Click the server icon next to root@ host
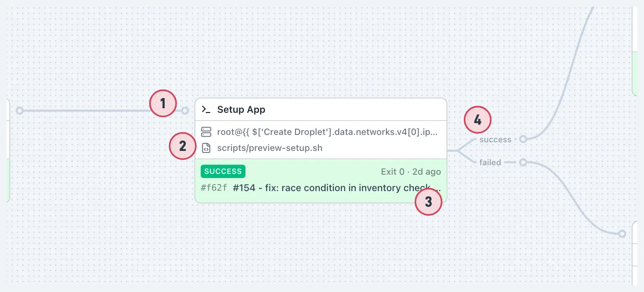This screenshot has height=292, width=644. (206, 132)
